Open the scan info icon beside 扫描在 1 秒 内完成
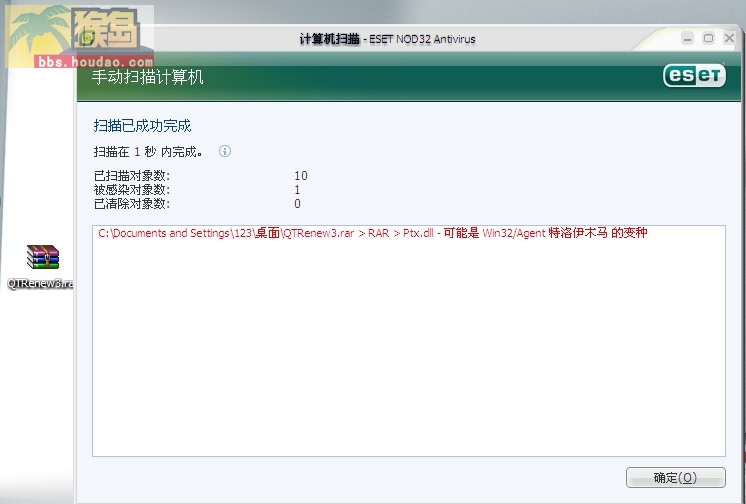 pos(225,151)
